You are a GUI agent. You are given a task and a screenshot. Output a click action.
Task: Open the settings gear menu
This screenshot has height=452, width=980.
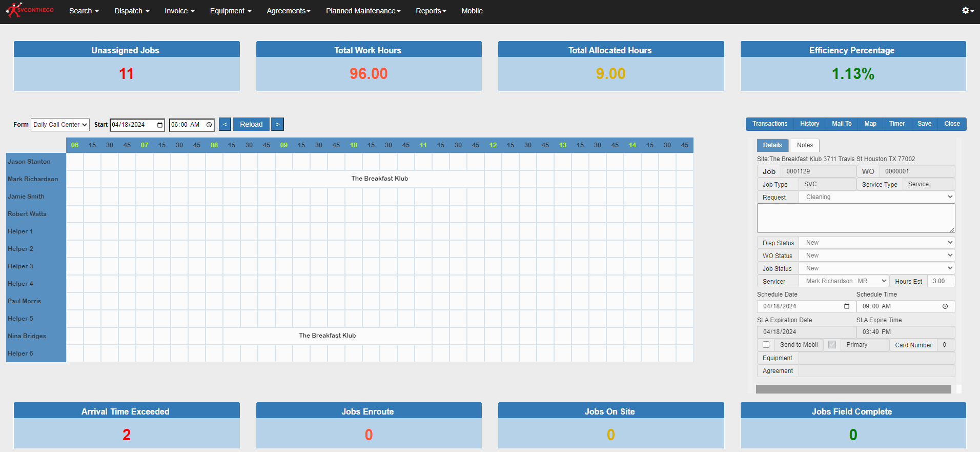coord(967,10)
